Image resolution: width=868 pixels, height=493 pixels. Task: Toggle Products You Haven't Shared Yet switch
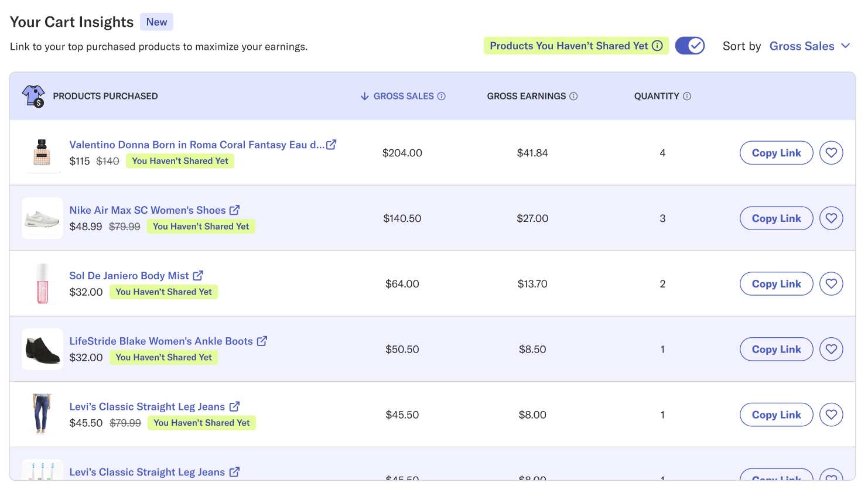point(689,46)
